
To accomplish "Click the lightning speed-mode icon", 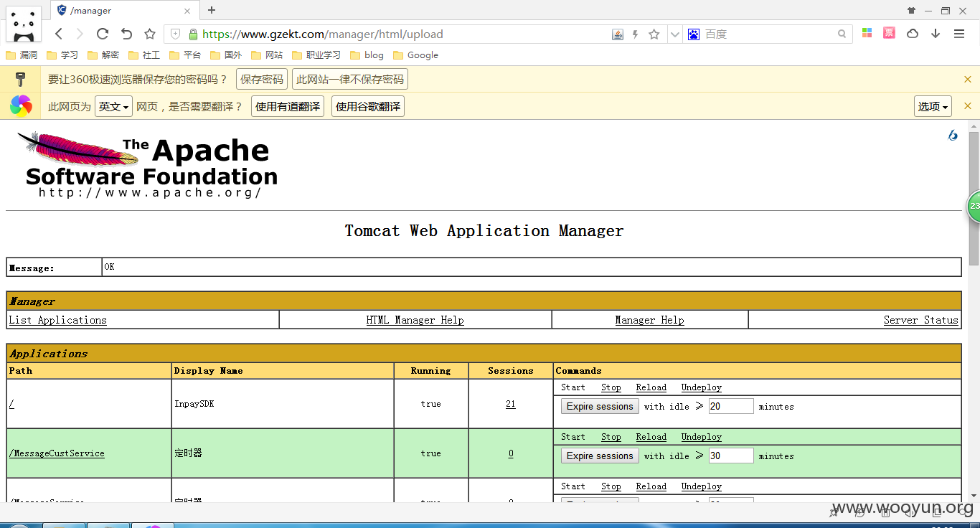I will click(x=635, y=34).
